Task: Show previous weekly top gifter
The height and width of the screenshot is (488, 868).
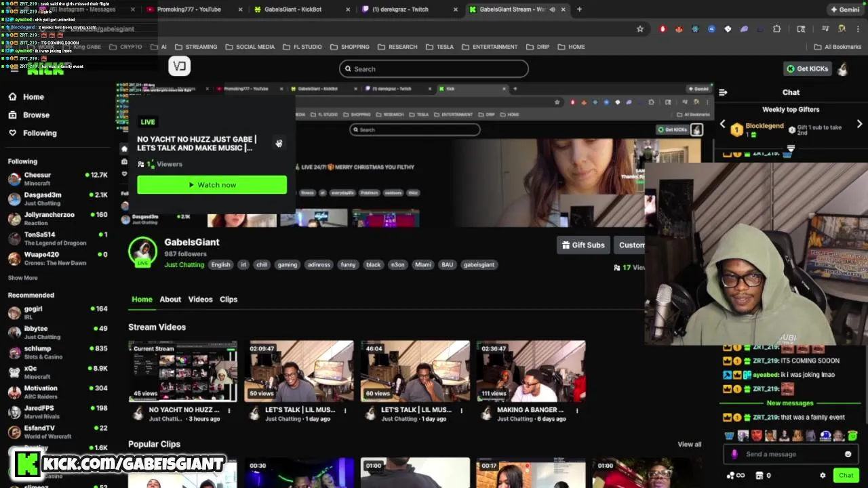Action: coord(722,125)
